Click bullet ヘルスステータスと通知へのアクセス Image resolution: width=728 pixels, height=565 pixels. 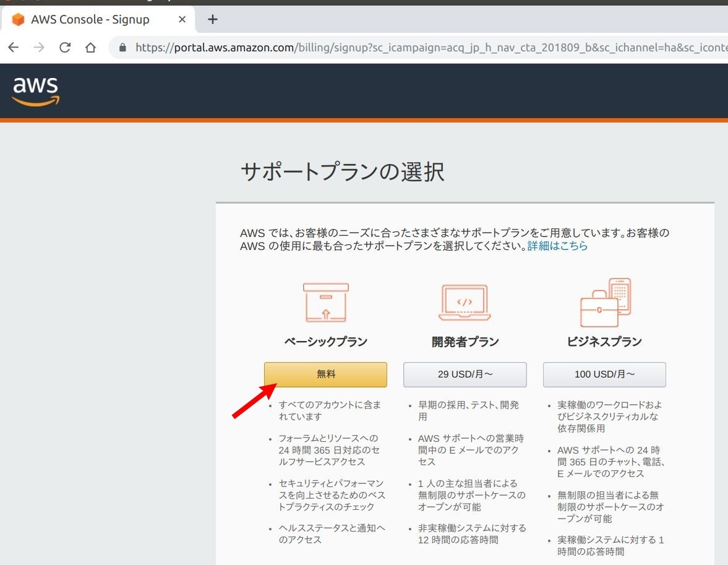click(332, 534)
